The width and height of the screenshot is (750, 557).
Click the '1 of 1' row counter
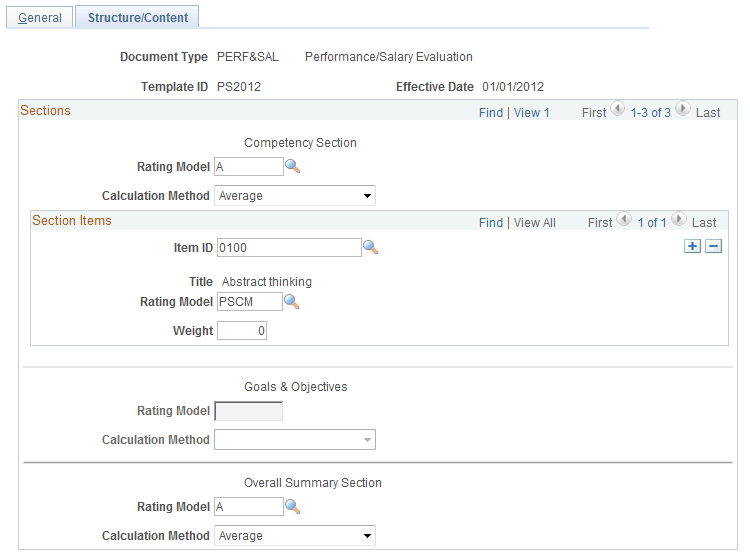652,223
